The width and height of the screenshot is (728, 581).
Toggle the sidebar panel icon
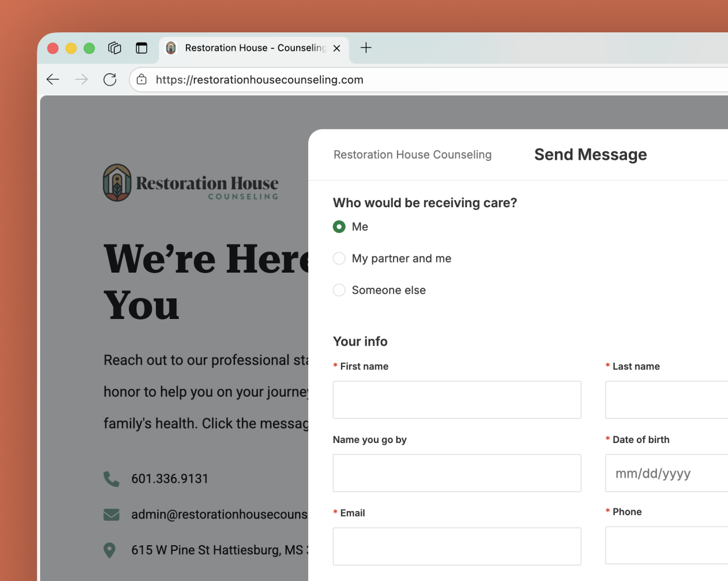tap(142, 48)
